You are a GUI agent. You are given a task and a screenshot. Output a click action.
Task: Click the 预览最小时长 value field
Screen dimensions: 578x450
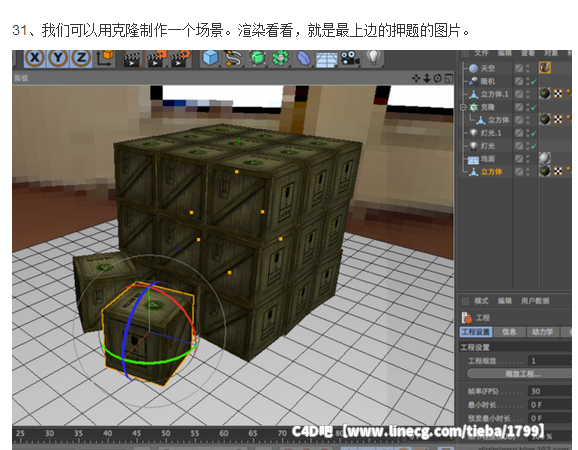[x=550, y=418]
